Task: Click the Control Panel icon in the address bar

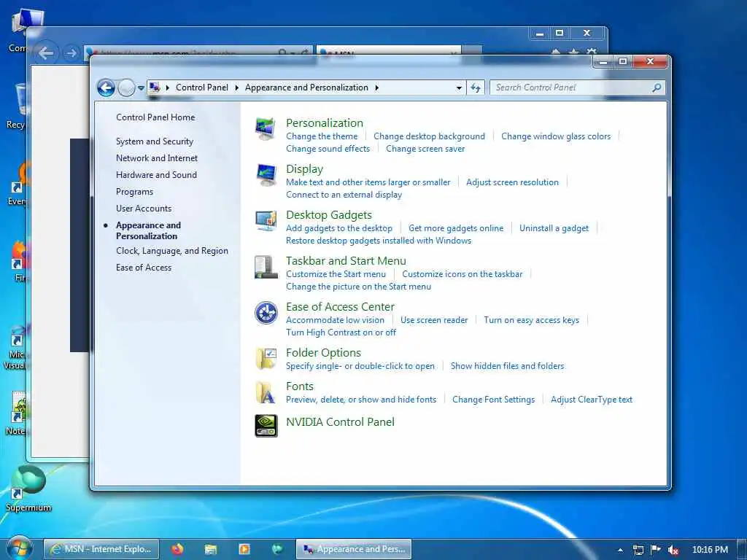Action: 154,87
